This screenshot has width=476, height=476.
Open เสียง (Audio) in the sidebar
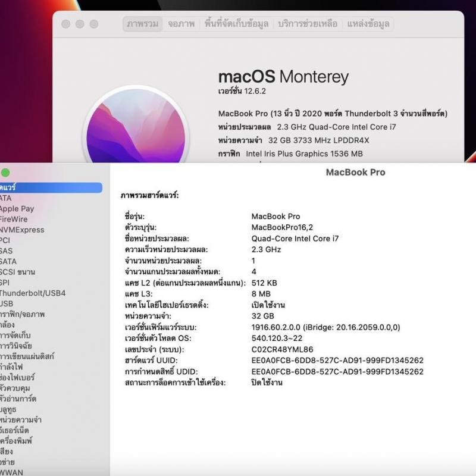(x=7, y=452)
